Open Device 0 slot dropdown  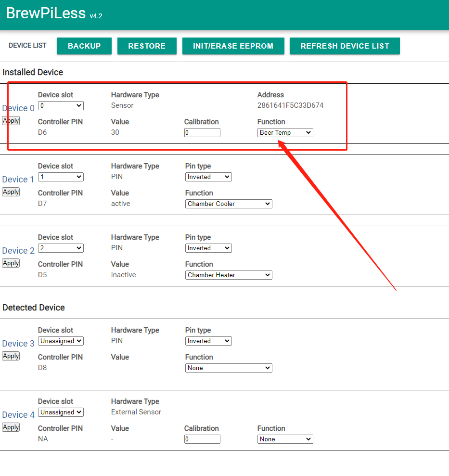click(61, 105)
